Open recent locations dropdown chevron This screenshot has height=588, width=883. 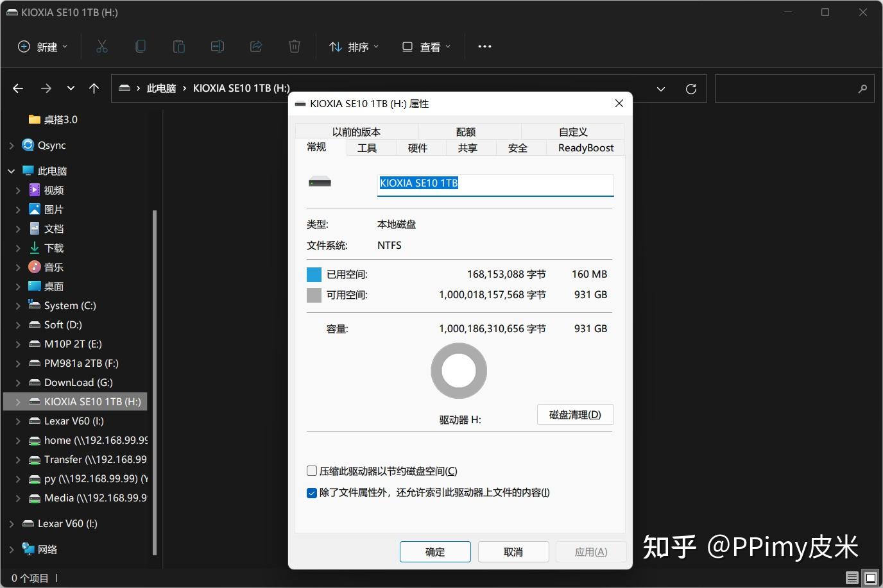pyautogui.click(x=71, y=88)
